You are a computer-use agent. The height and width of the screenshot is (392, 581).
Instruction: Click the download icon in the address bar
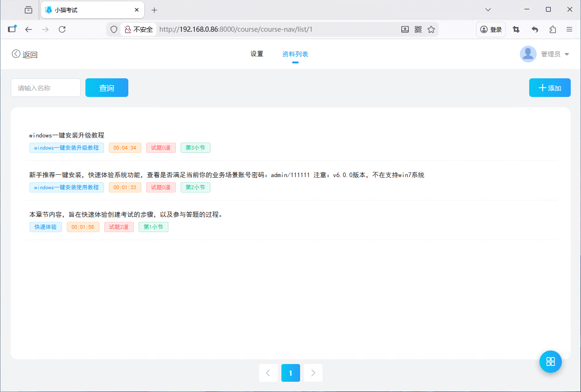(405, 29)
